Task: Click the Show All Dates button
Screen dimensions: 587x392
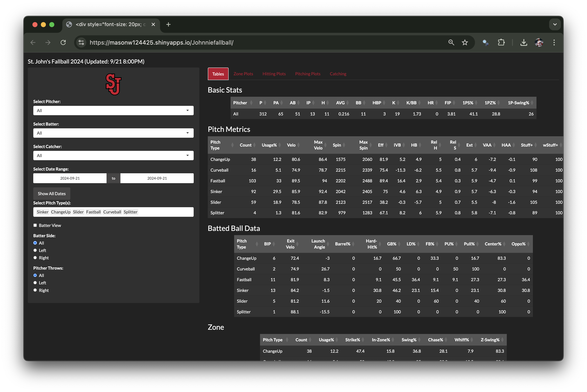Action: [52, 193]
